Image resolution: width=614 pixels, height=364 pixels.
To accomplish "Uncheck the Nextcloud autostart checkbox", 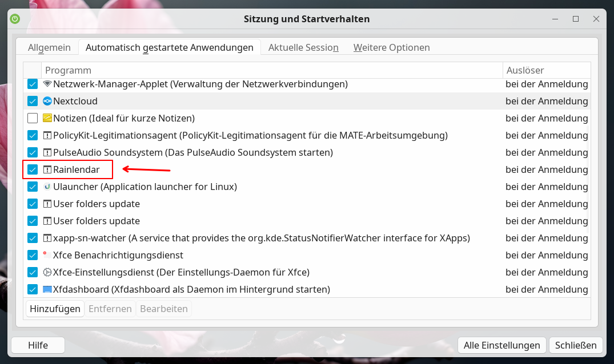I will coord(33,102).
